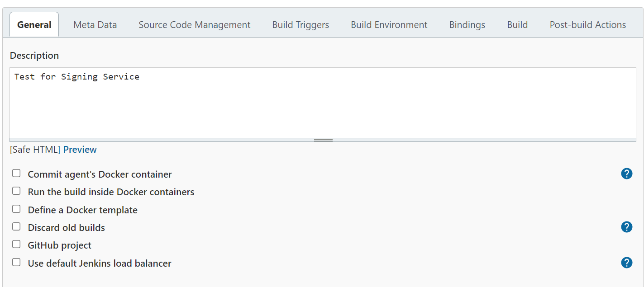Open the Bindings tab

[467, 25]
